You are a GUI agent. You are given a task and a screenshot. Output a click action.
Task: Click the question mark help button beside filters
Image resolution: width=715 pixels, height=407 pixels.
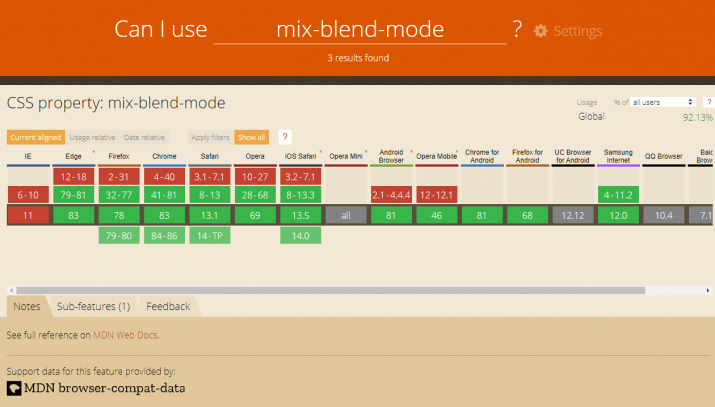tap(285, 137)
